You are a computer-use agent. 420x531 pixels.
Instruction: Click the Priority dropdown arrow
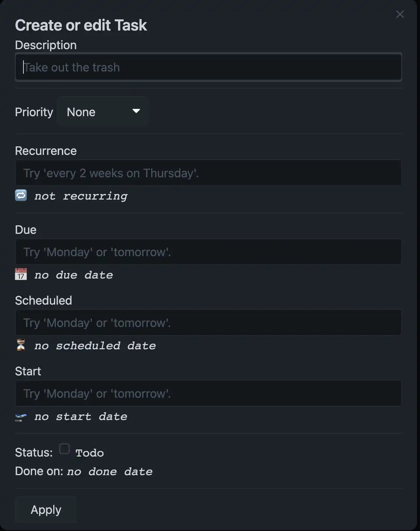[136, 111]
